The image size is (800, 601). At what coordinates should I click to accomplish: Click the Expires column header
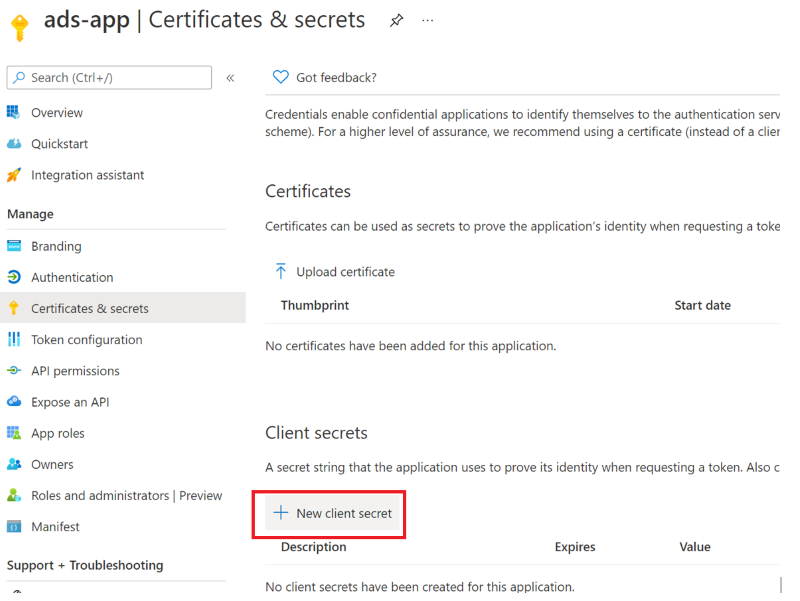tap(575, 547)
